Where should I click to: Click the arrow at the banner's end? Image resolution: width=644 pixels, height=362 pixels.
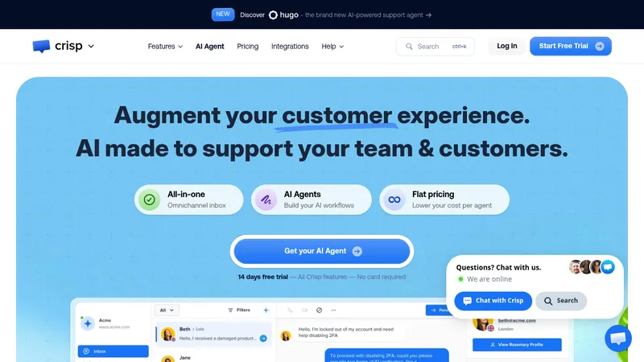tap(429, 15)
